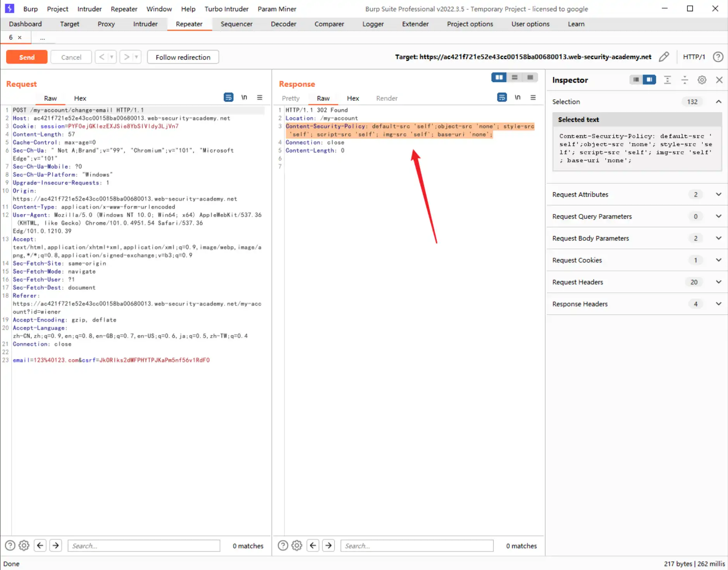Viewport: 728px width, 570px height.
Task: Open response search settings gear
Action: pyautogui.click(x=297, y=546)
